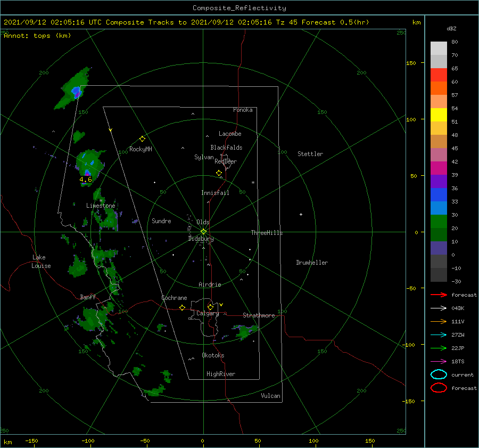Screen dimensions: 479x448
Task: Select the Innisfail label
Action: pyautogui.click(x=215, y=193)
